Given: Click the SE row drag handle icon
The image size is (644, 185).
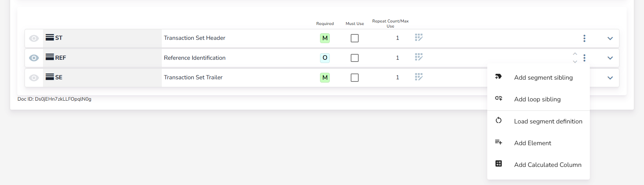Looking at the screenshot, I should [x=50, y=77].
